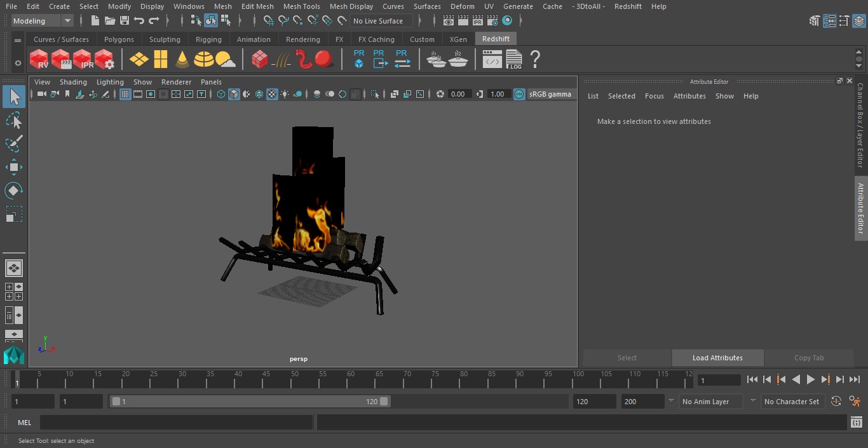Screen dimensions: 868x448
Task: Open the No Anim Layer dropdown
Action: click(711, 402)
